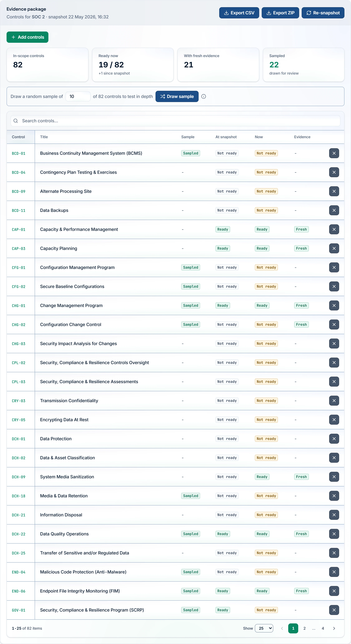Click the info icon beside Draw sample
This screenshot has width=351, height=644.
click(x=204, y=97)
